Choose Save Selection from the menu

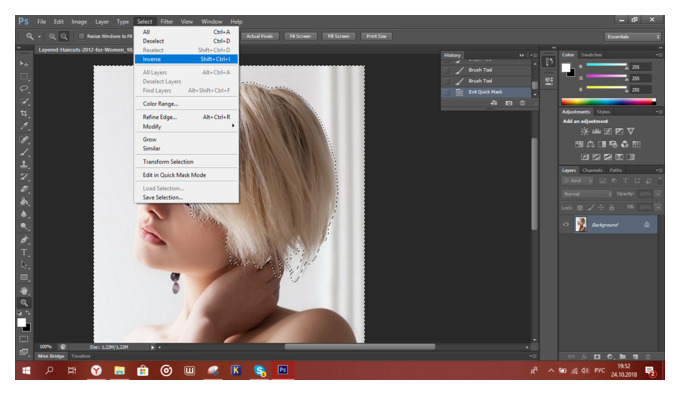tap(186, 197)
